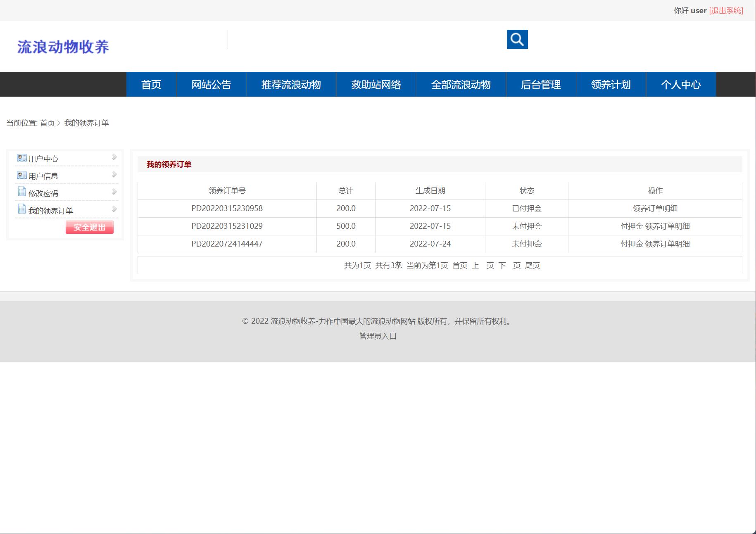This screenshot has width=756, height=534.
Task: Expand the arrow beside 修改密码
Action: 114,192
